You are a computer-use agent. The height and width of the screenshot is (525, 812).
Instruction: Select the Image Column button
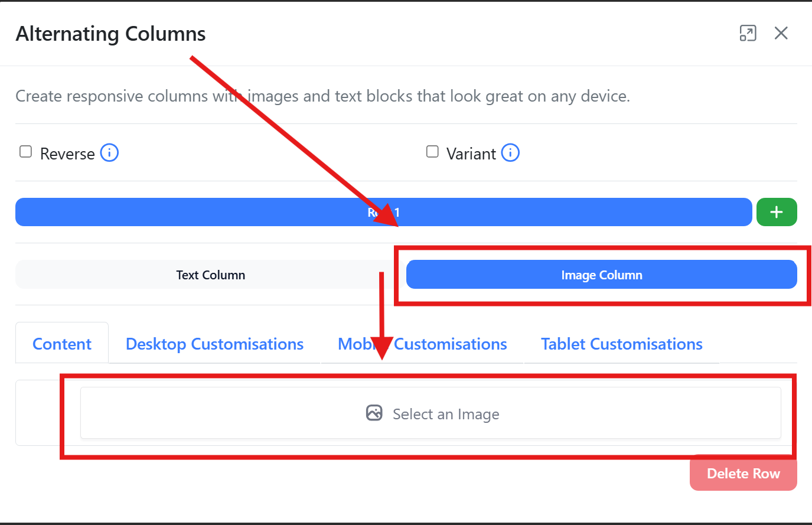[x=601, y=275]
